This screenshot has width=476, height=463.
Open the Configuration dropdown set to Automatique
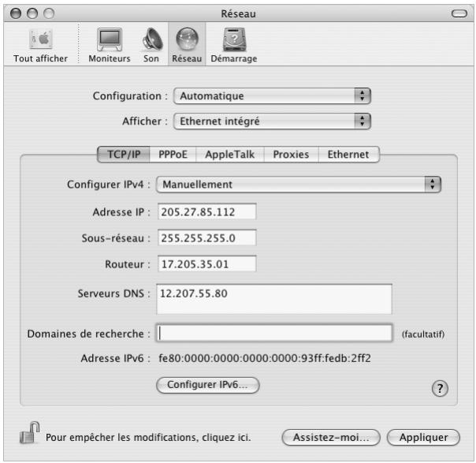pyautogui.click(x=272, y=96)
